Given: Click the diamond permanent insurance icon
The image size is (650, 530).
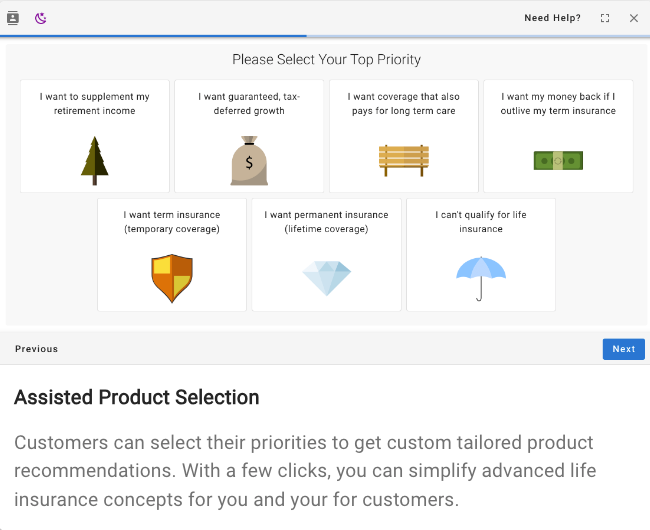Looking at the screenshot, I should click(x=326, y=278).
